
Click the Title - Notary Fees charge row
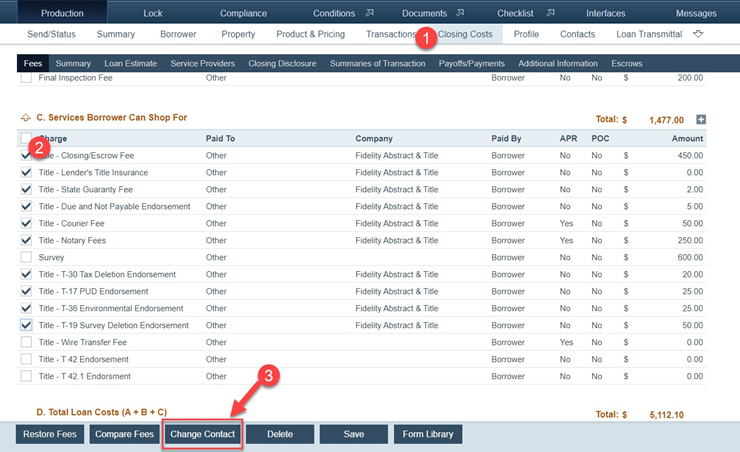(71, 241)
